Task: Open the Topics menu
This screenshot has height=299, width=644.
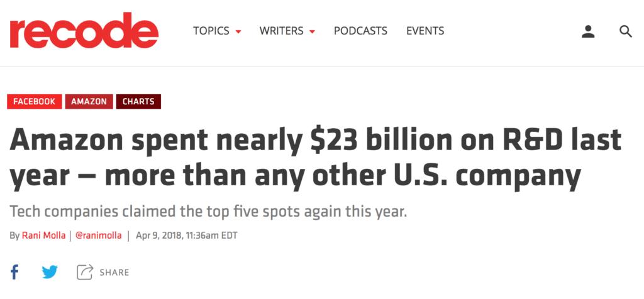Action: 211,31
